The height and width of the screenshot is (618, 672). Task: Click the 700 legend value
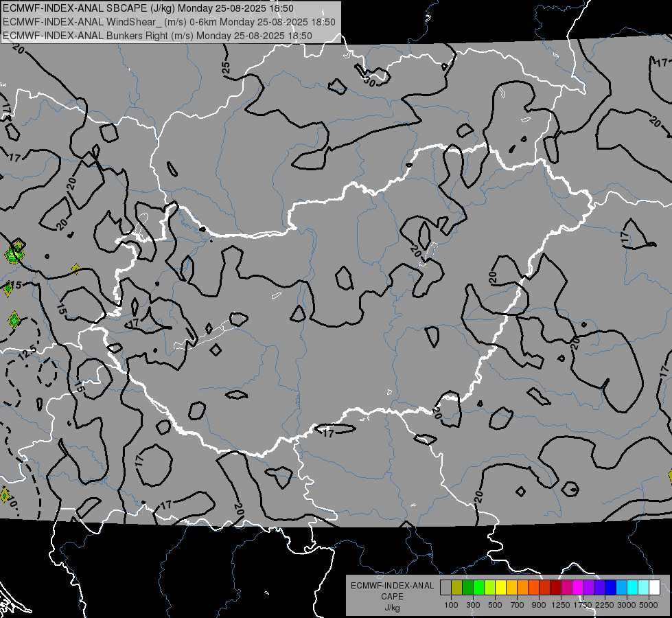pyautogui.click(x=518, y=605)
